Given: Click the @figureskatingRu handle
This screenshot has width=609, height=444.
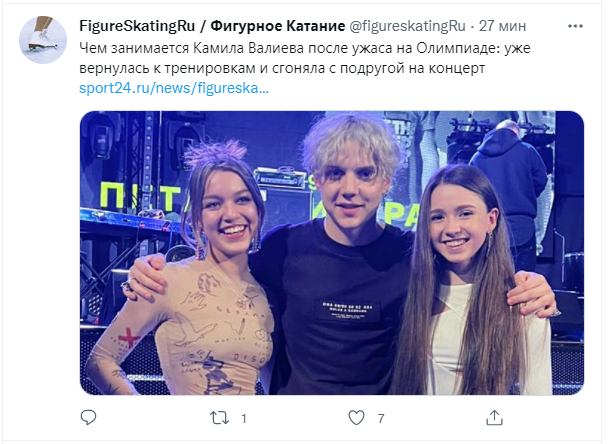Looking at the screenshot, I should coord(407,26).
